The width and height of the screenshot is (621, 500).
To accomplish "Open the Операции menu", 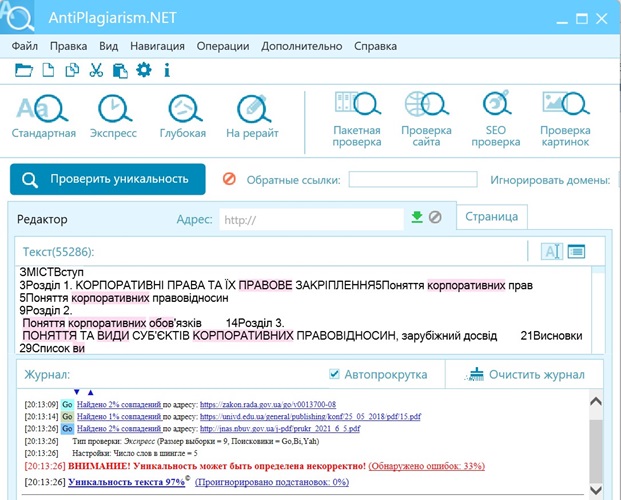I will (x=223, y=46).
